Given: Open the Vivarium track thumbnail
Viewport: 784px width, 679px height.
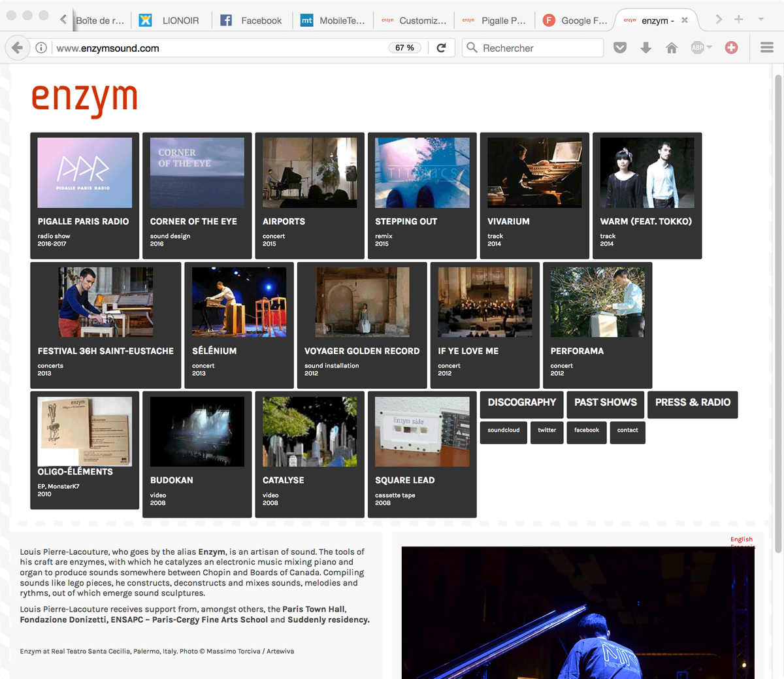Looking at the screenshot, I should click(x=534, y=173).
